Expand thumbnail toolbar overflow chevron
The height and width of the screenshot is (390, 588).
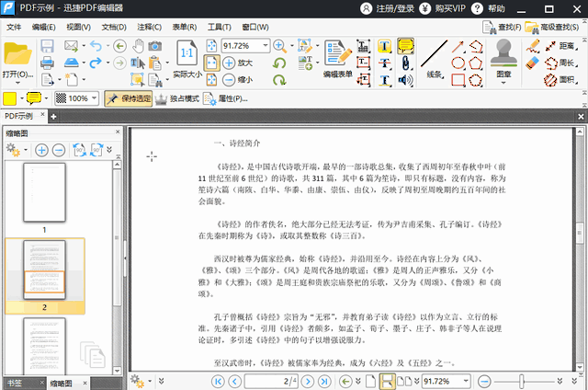click(x=109, y=150)
